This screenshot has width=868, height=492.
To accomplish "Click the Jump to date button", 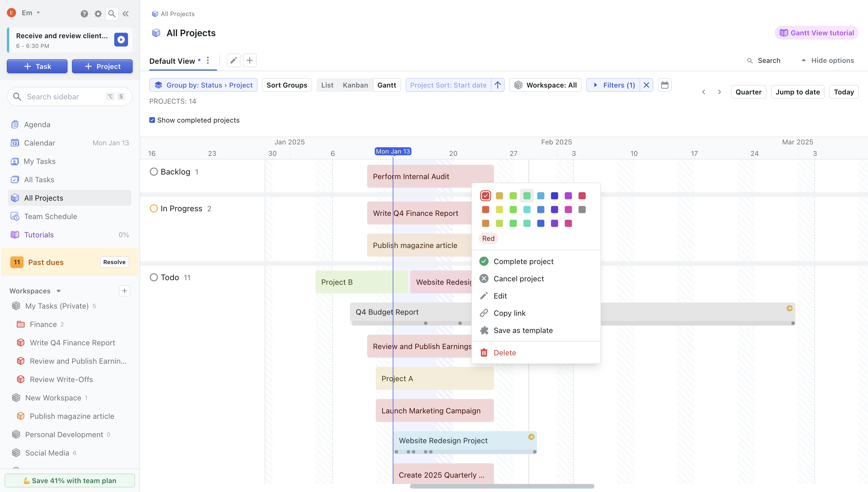I will pos(797,92).
